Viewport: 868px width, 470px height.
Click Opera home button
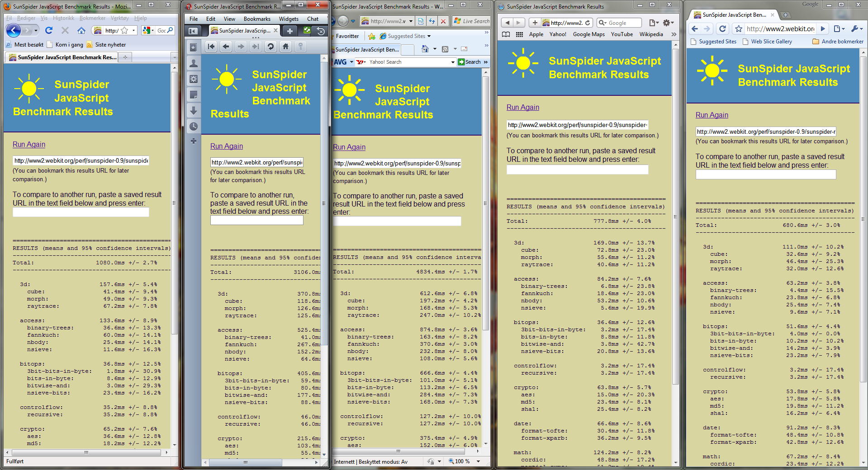click(285, 47)
